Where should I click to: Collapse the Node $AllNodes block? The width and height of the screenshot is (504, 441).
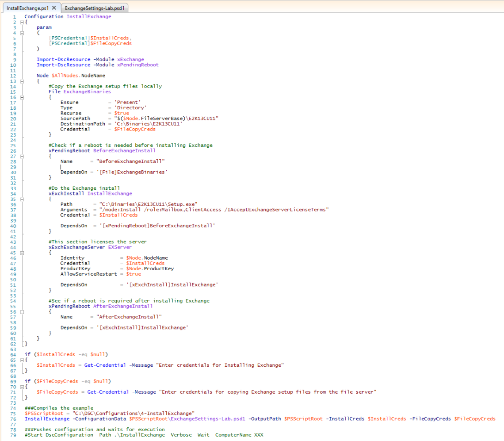click(x=22, y=81)
